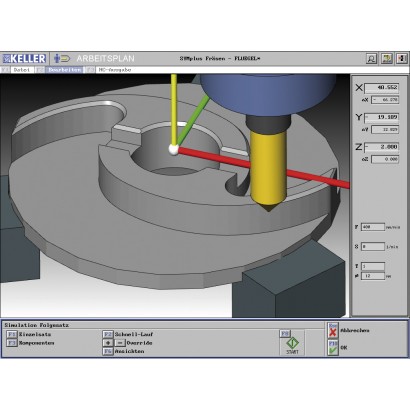
Task: Click the plus Override button
Action: [x=108, y=343]
